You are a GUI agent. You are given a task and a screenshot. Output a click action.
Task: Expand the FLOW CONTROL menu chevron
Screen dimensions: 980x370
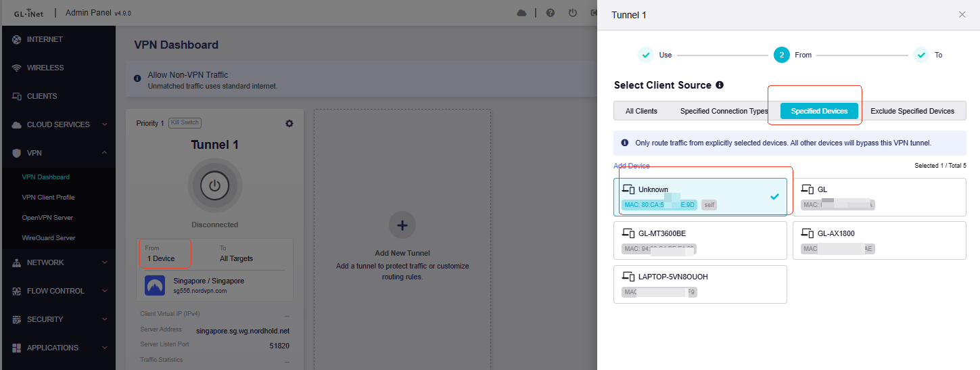[104, 291]
